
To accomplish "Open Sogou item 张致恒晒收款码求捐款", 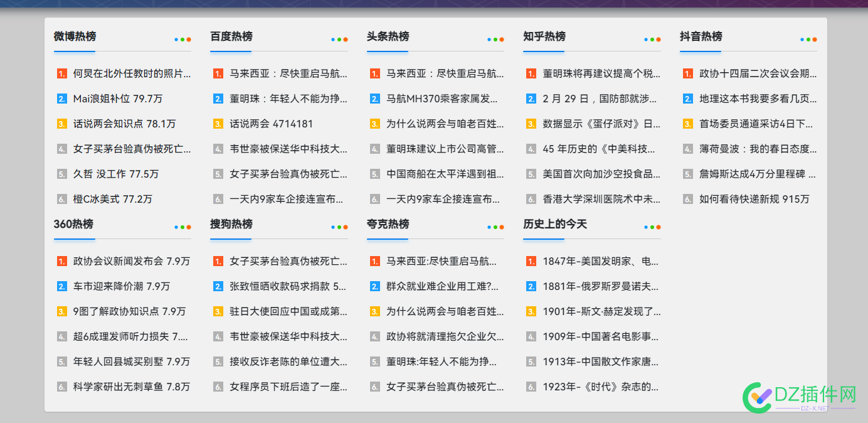I will (x=288, y=286).
